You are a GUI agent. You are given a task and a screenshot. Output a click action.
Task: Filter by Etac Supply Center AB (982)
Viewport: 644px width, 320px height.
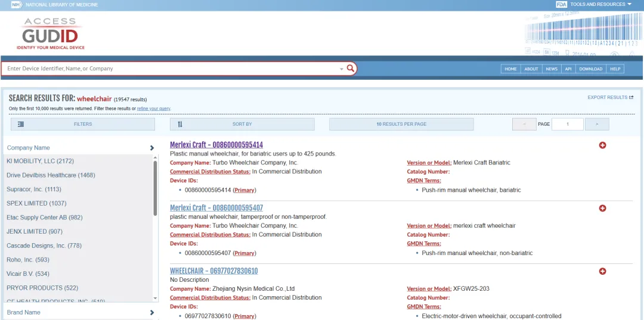point(45,218)
